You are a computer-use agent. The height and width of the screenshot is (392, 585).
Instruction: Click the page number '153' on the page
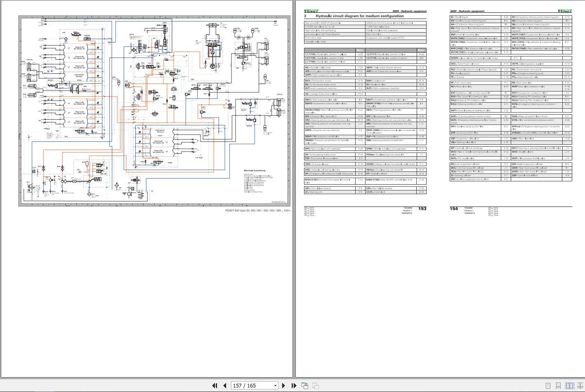tap(422, 209)
